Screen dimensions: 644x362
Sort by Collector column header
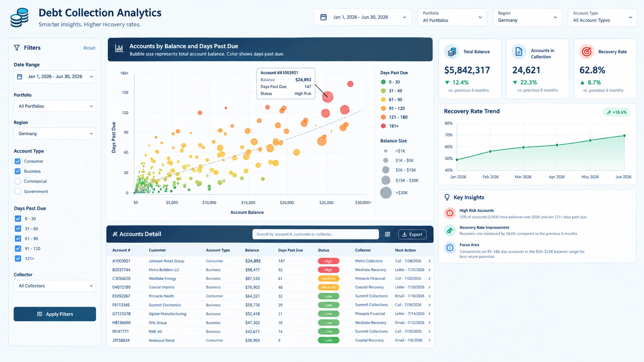(x=363, y=250)
